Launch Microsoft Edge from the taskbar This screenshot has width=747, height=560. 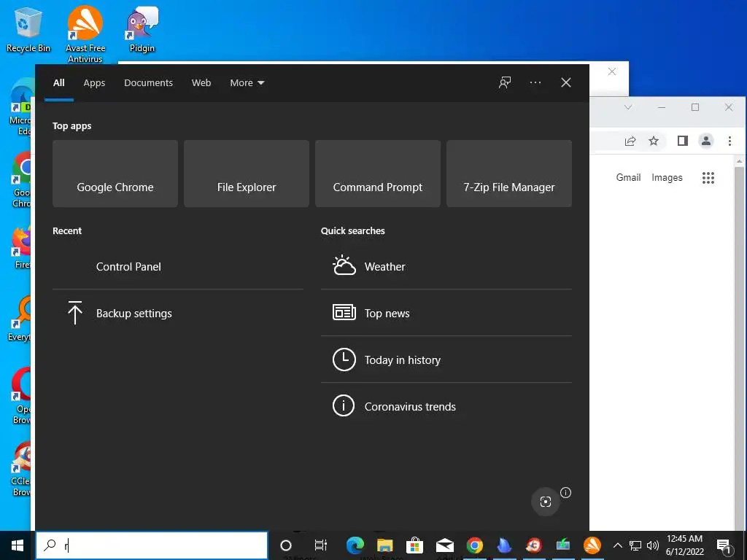(x=355, y=545)
